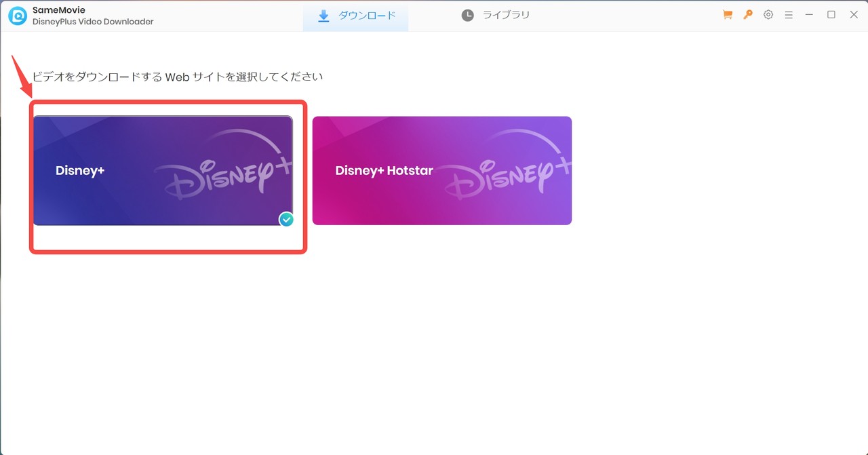Open the hamburger menu
The image size is (868, 455).
(788, 14)
